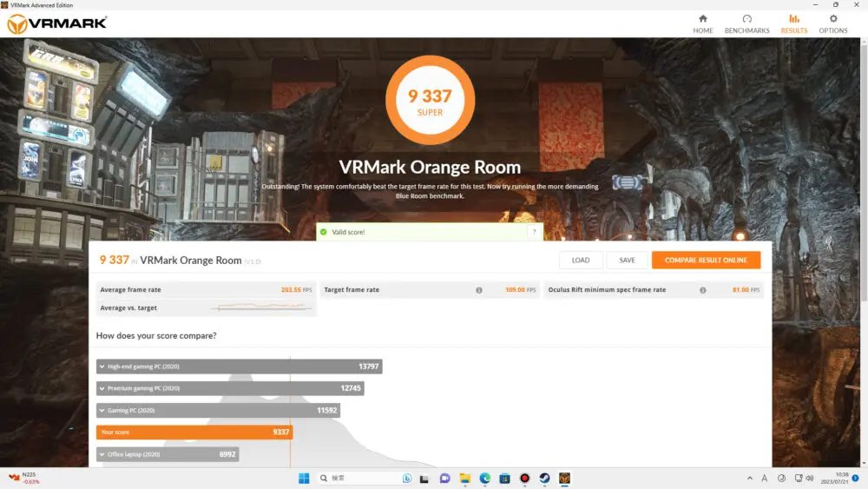Open Bing icon in taskbar search

[x=407, y=478]
